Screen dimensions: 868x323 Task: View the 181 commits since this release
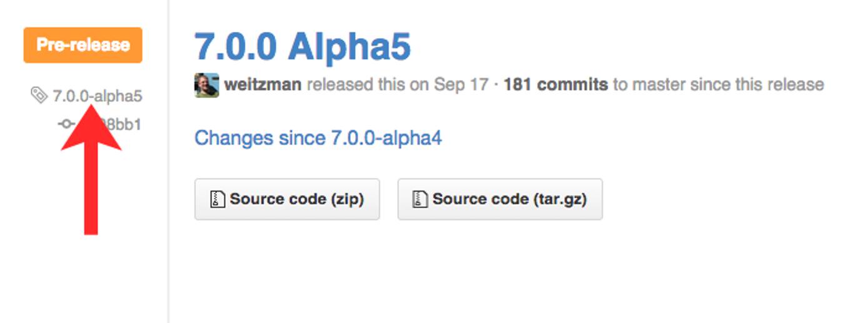tap(555, 84)
